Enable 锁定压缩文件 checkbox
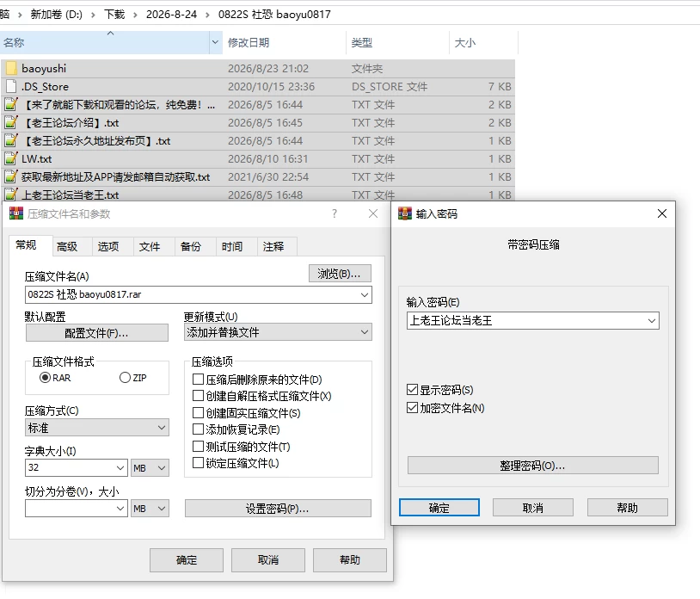 (198, 463)
